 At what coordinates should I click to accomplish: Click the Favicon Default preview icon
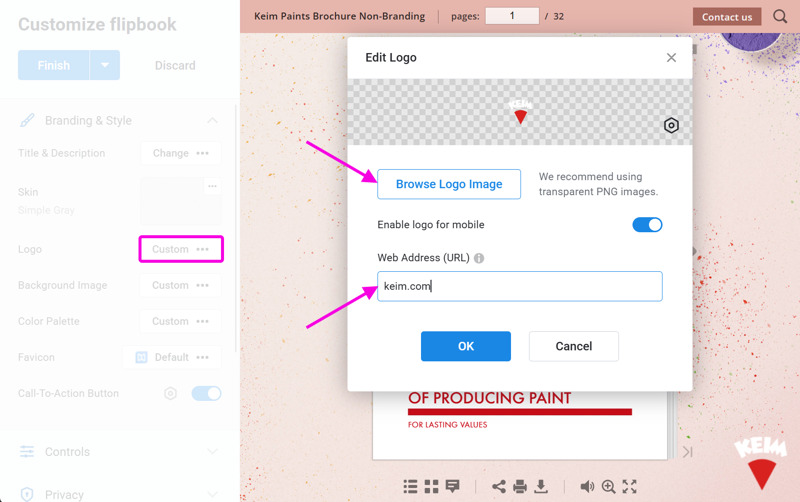tap(141, 357)
